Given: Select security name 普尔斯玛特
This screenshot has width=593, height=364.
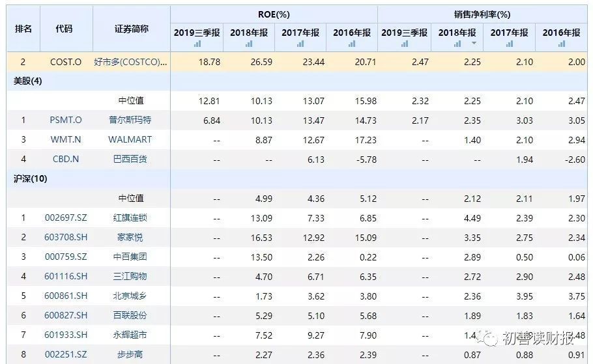Looking at the screenshot, I should (x=130, y=120).
